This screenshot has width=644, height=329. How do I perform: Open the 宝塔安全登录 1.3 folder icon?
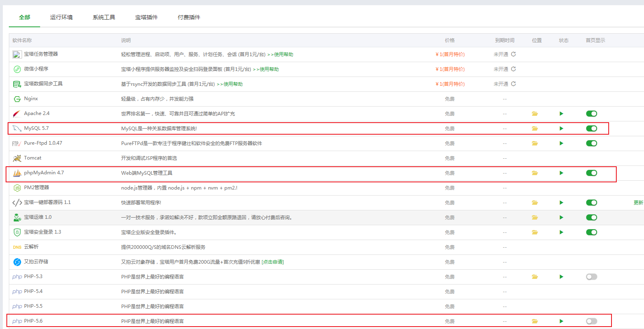535,232
